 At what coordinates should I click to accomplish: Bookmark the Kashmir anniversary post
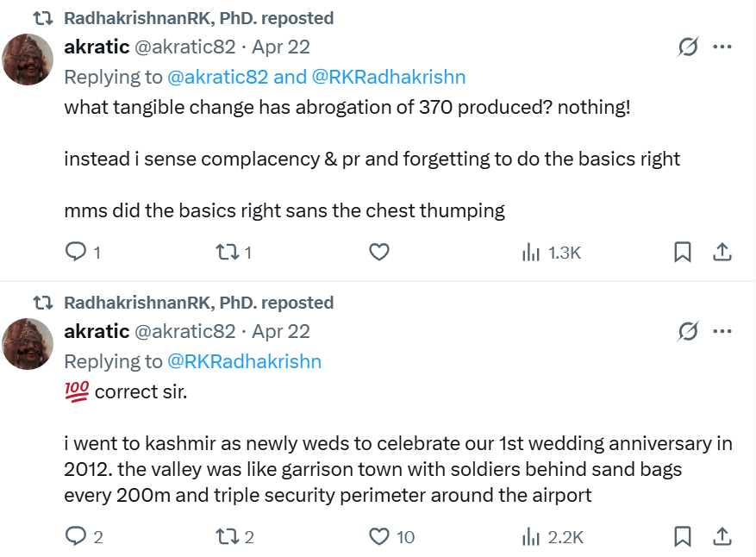tap(682, 537)
